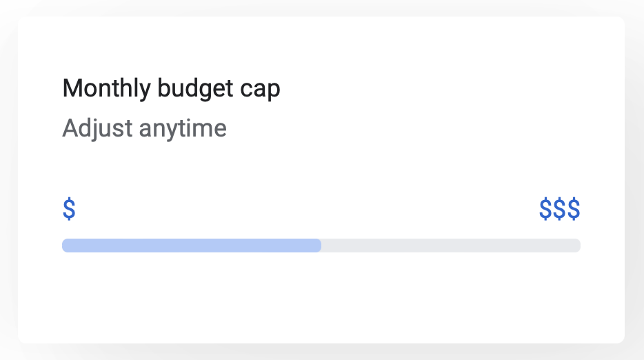Viewport: 644px width, 360px height.
Task: Set budget slider to its maximum end
Action: [580, 246]
